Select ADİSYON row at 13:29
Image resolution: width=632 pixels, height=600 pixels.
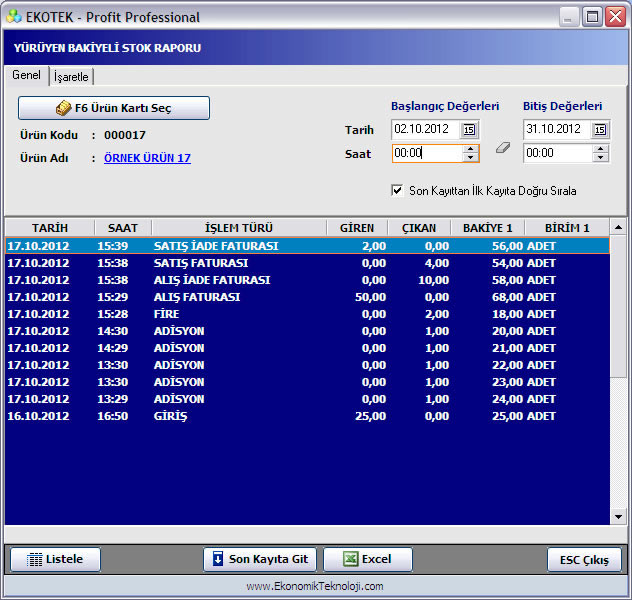tap(308, 399)
